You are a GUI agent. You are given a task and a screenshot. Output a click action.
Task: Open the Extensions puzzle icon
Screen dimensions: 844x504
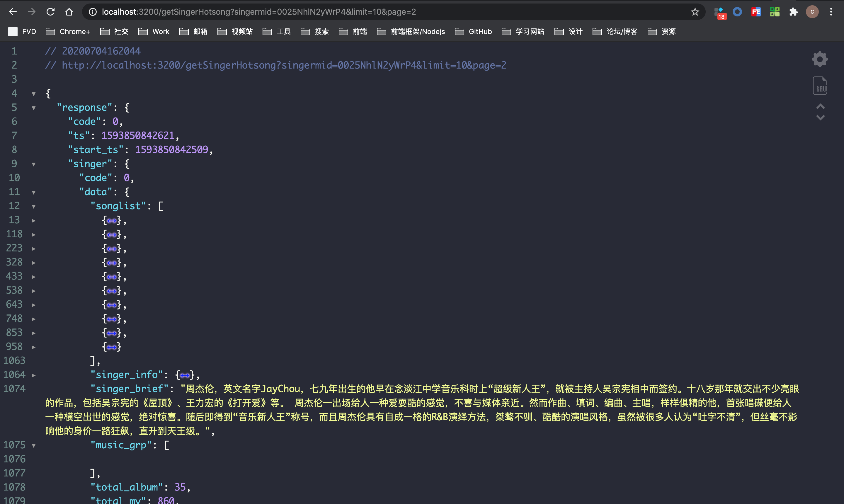793,12
